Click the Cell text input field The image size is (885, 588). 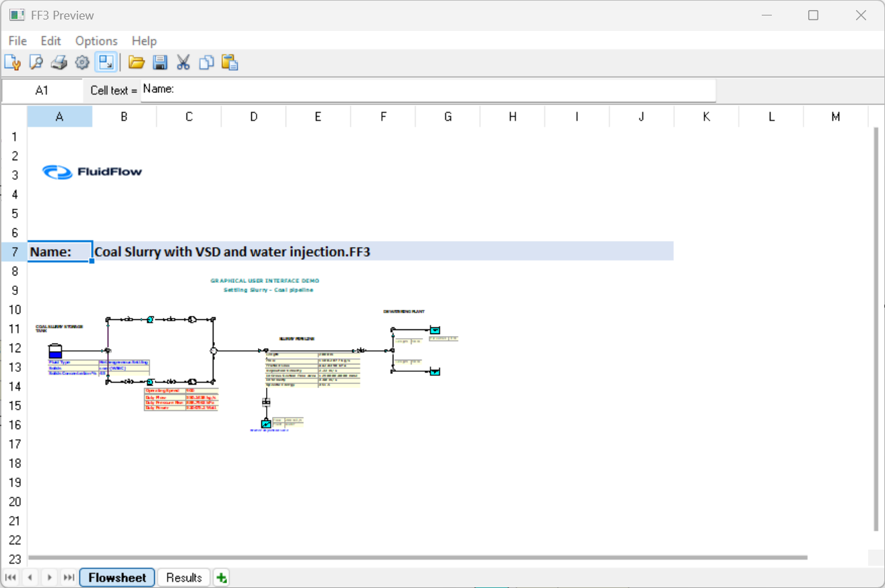click(428, 90)
